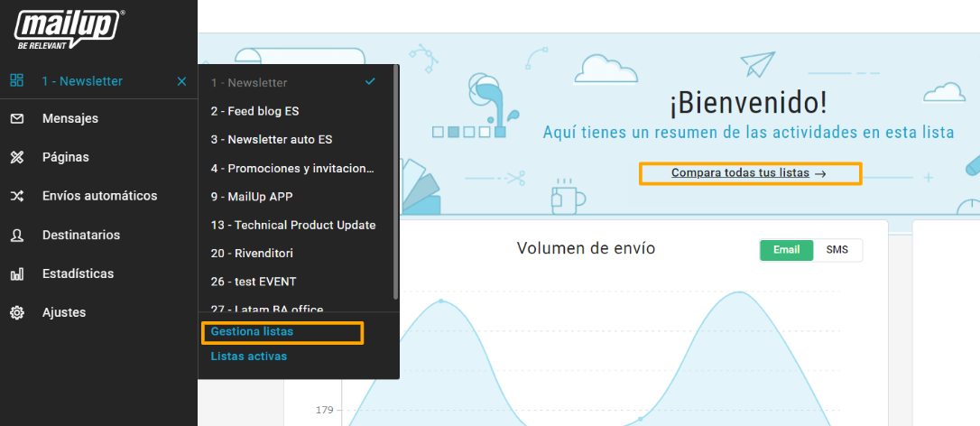Viewport: 980px width, 426px height.
Task: Click the Estadísticas bar chart icon
Action: point(16,273)
